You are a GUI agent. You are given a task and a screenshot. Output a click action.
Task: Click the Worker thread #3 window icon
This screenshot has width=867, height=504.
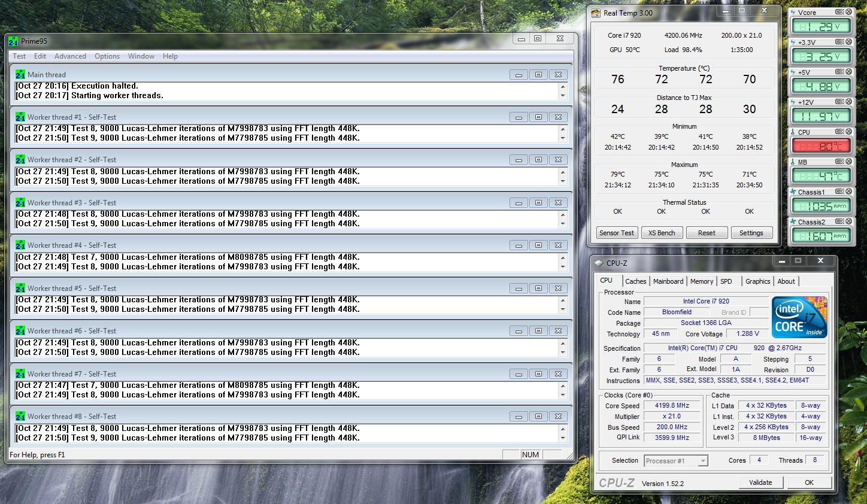point(20,202)
